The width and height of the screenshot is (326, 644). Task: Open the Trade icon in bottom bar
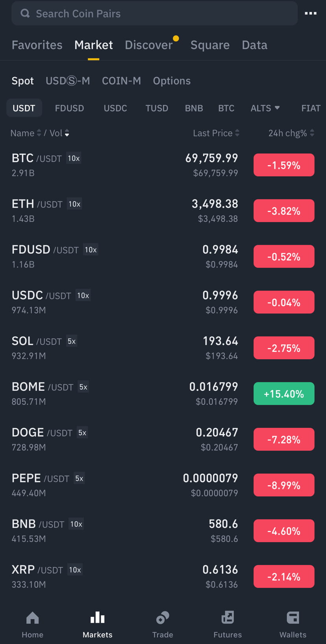tap(163, 618)
